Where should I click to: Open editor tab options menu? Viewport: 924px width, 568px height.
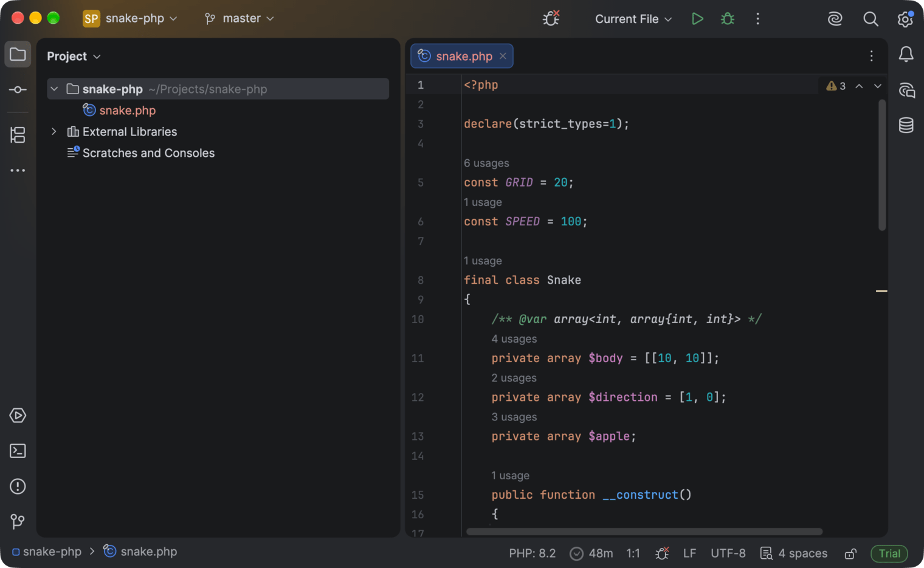pos(871,56)
